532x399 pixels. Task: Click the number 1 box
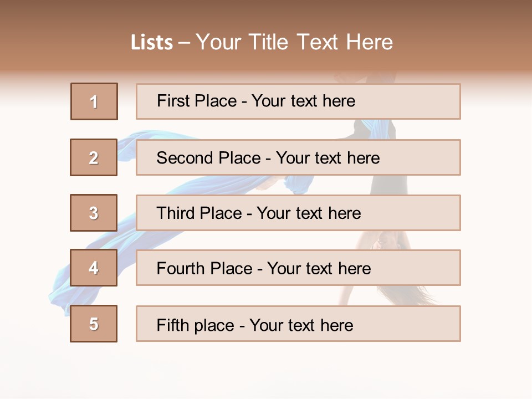click(94, 101)
